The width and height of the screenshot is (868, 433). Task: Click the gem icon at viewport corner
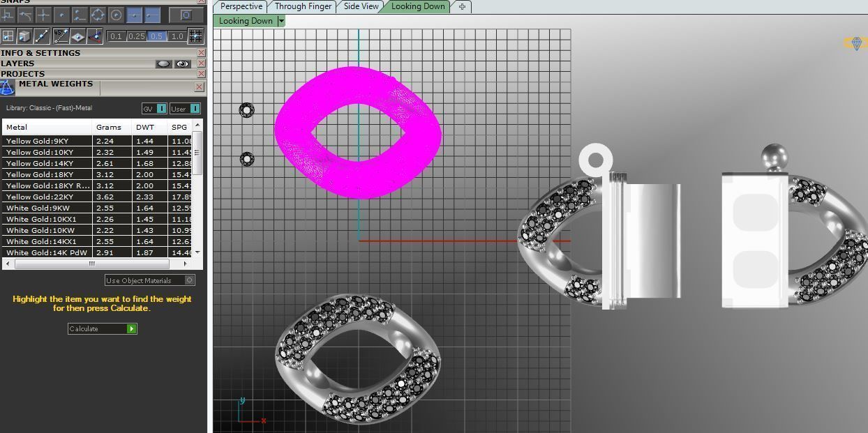pyautogui.click(x=856, y=43)
